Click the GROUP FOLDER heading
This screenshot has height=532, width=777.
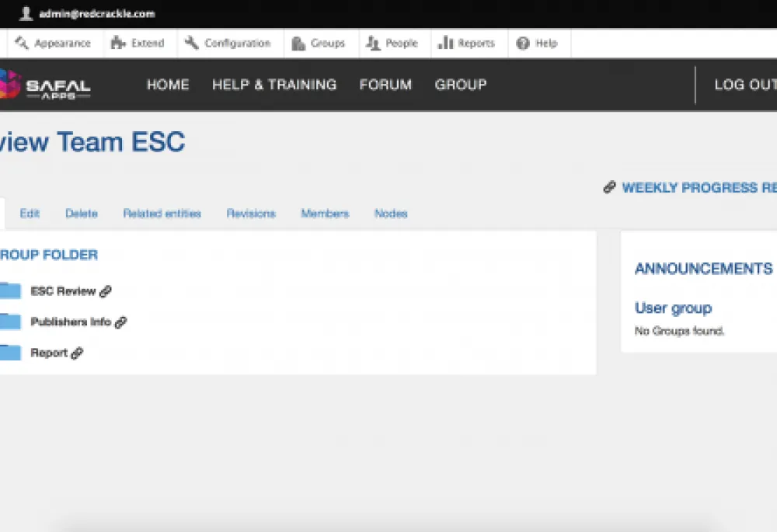click(48, 255)
